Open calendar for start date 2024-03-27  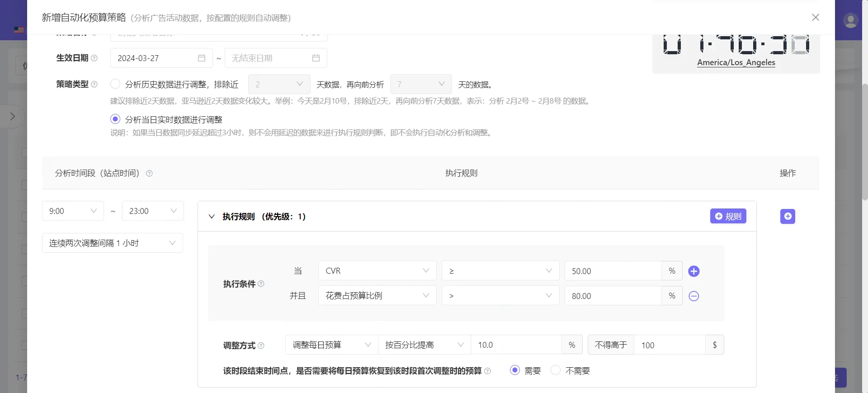202,58
